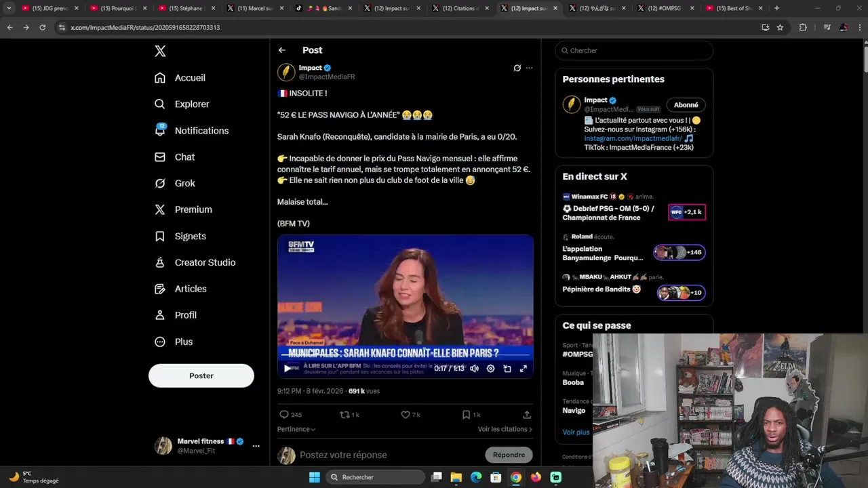The image size is (868, 488).
Task: Open Signets bookmarks
Action: [x=180, y=237]
